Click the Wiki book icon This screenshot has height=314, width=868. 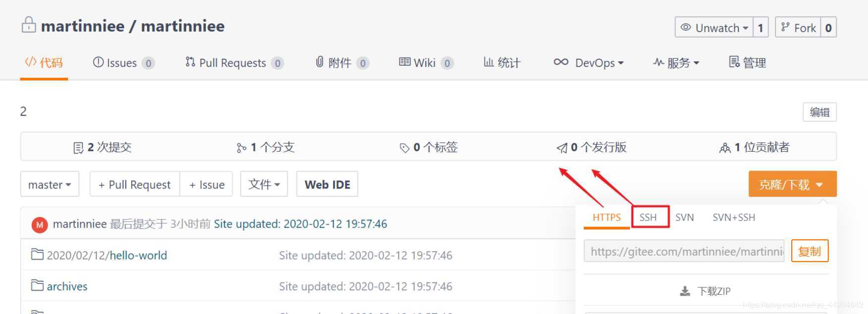coord(405,62)
